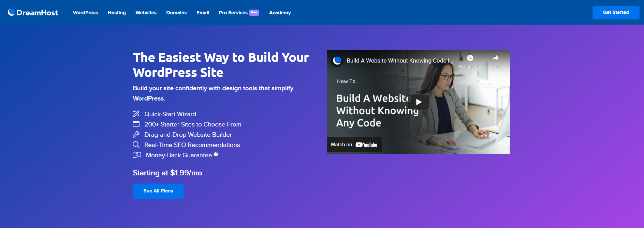Open the Hosting menu
The width and height of the screenshot is (644, 228).
coord(117,13)
